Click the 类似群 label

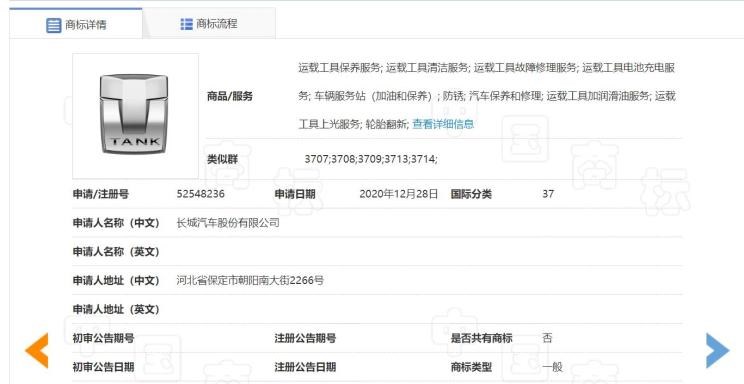pos(222,159)
